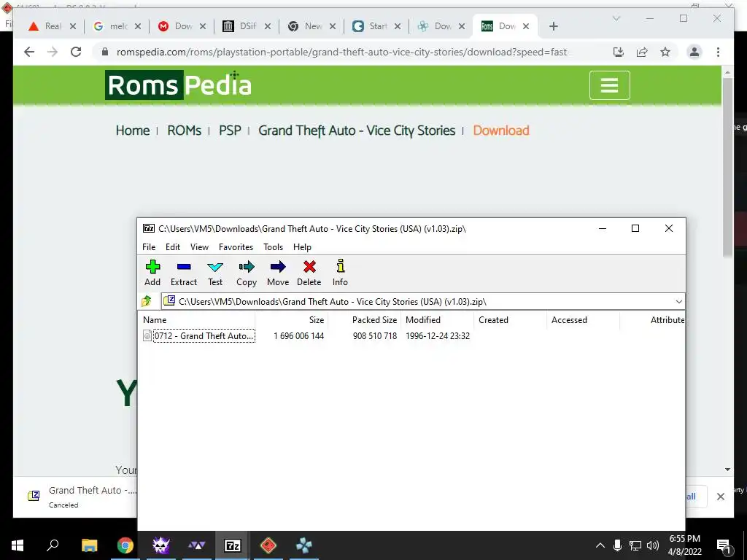Click the red Delete tool in 7-Zip
The width and height of the screenshot is (747, 560).
tap(309, 273)
